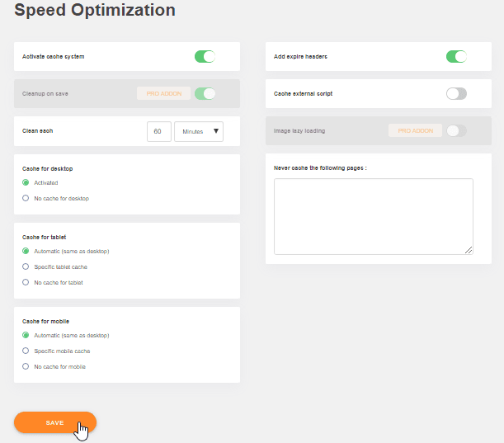Image resolution: width=504 pixels, height=443 pixels.
Task: Toggle the Activate cache system switch
Action: pyautogui.click(x=205, y=57)
